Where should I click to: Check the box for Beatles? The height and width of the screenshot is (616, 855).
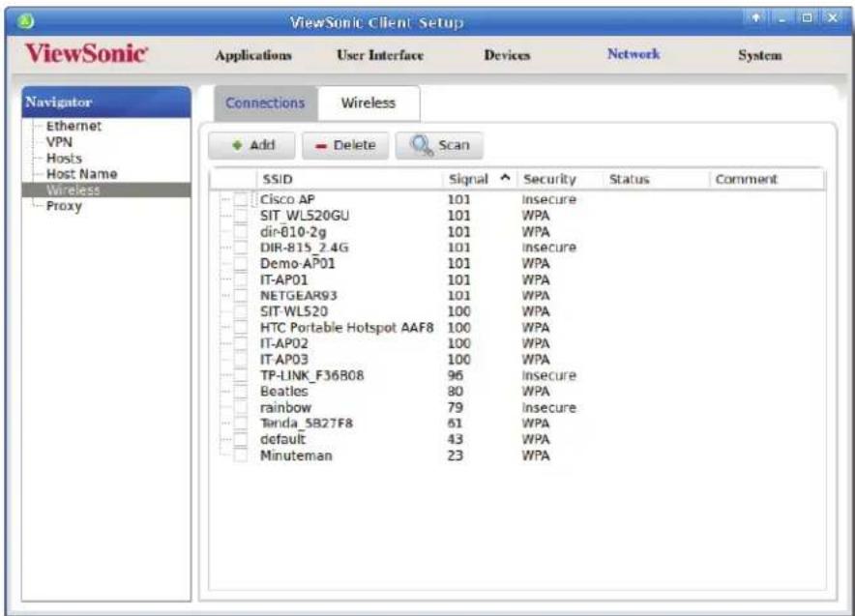point(241,392)
